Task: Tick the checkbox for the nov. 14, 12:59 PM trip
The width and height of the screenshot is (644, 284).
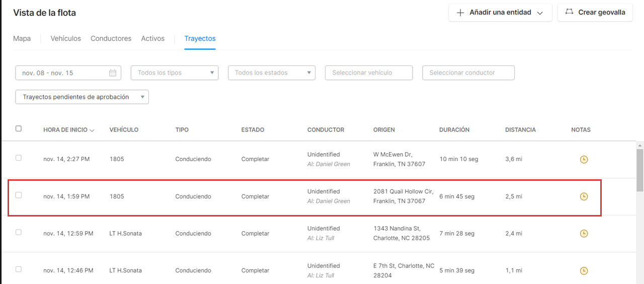Action: pyautogui.click(x=19, y=232)
